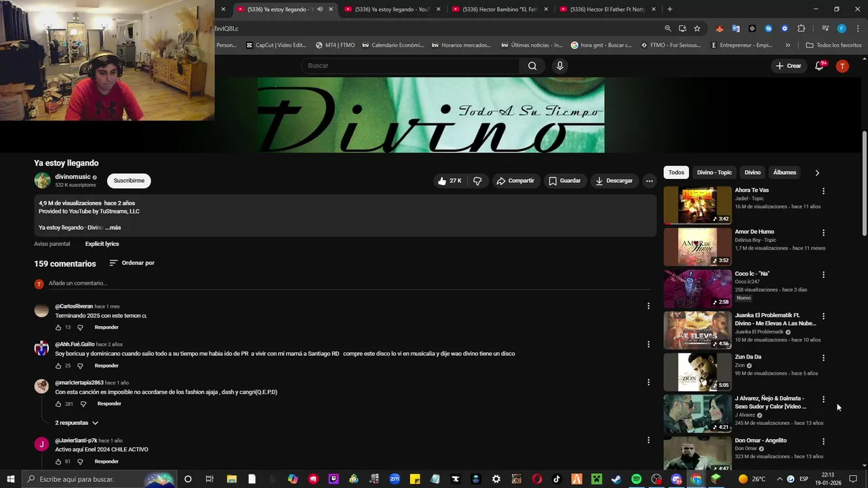The image size is (868, 488).
Task: Dislike the @CarlosRiveran comment
Action: [x=80, y=327]
